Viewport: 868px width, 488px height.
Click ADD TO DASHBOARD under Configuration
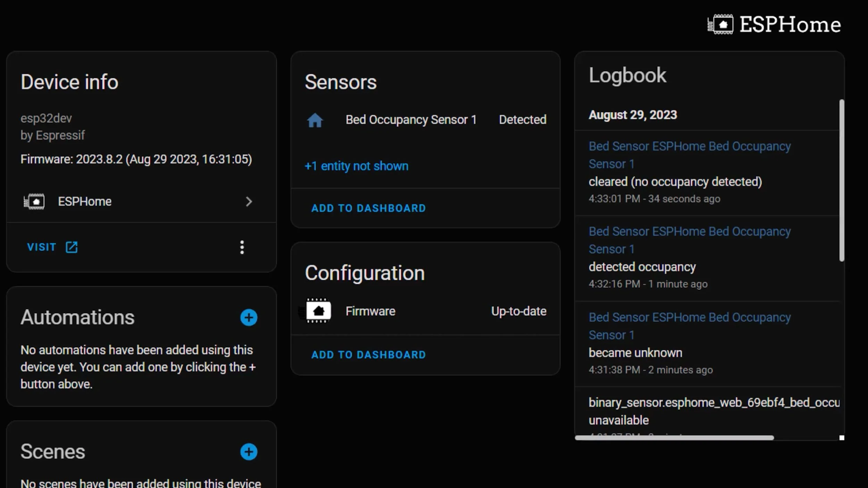point(368,355)
